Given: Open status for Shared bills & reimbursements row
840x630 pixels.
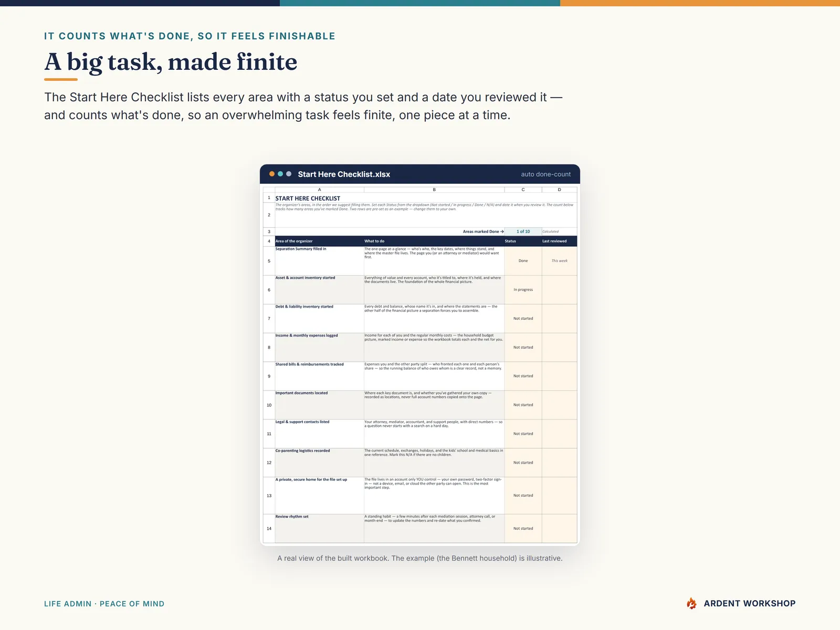Looking at the screenshot, I should click(523, 376).
